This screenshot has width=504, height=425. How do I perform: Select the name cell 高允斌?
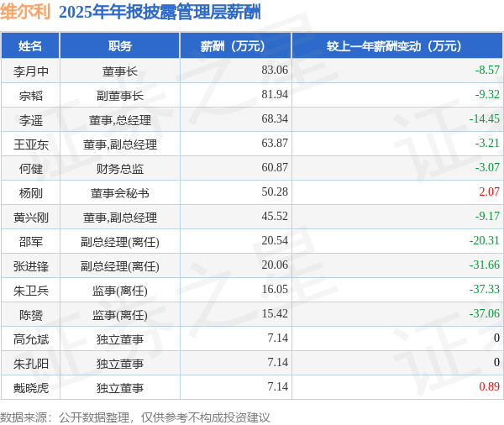point(31,340)
